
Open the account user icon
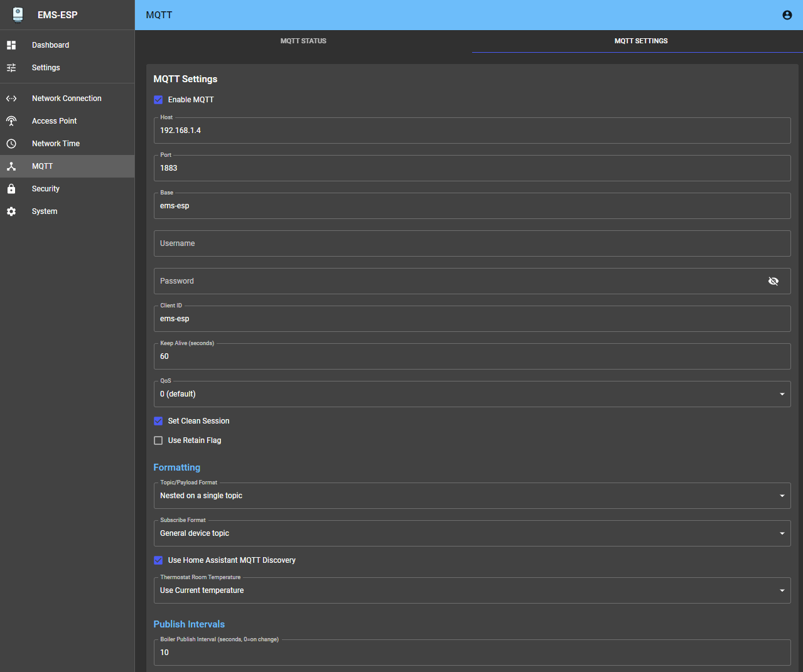pyautogui.click(x=787, y=15)
